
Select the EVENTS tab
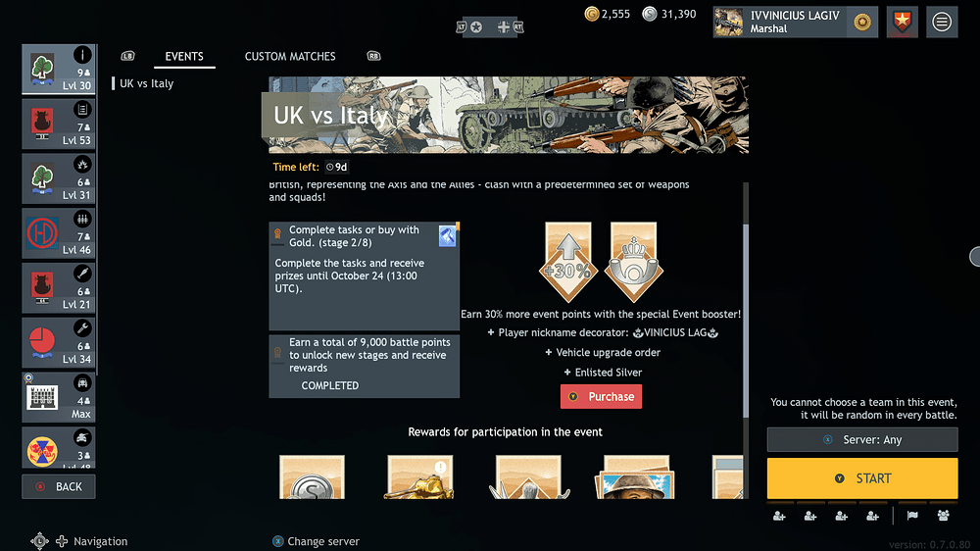[x=184, y=56]
